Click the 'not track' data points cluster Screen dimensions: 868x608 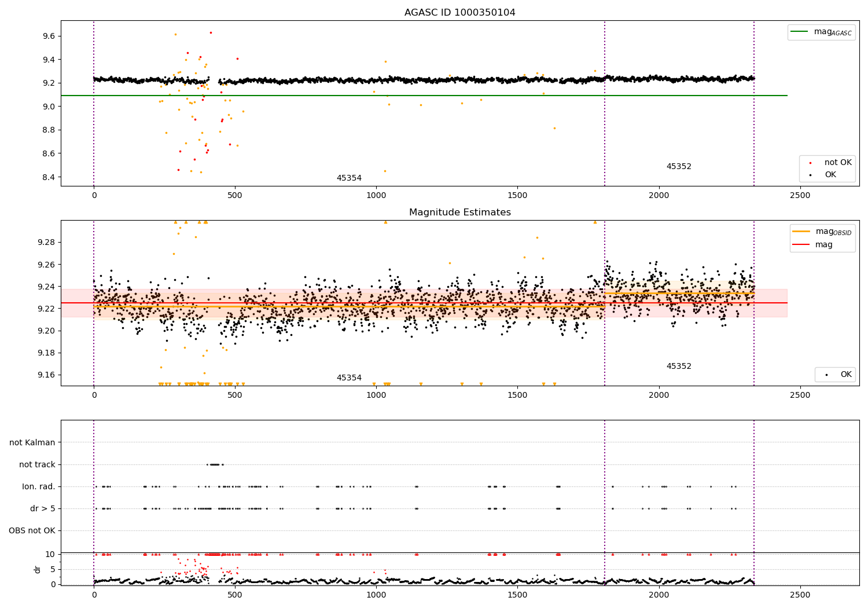pyautogui.click(x=215, y=464)
